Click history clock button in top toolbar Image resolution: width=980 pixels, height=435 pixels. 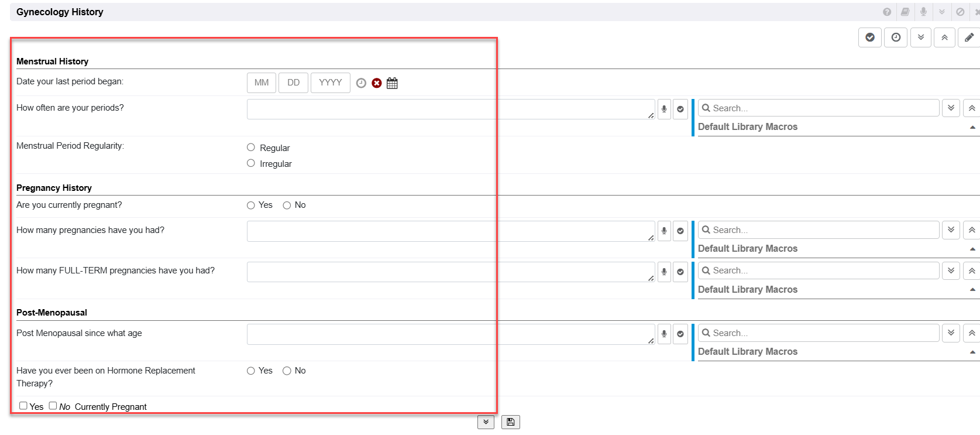896,37
